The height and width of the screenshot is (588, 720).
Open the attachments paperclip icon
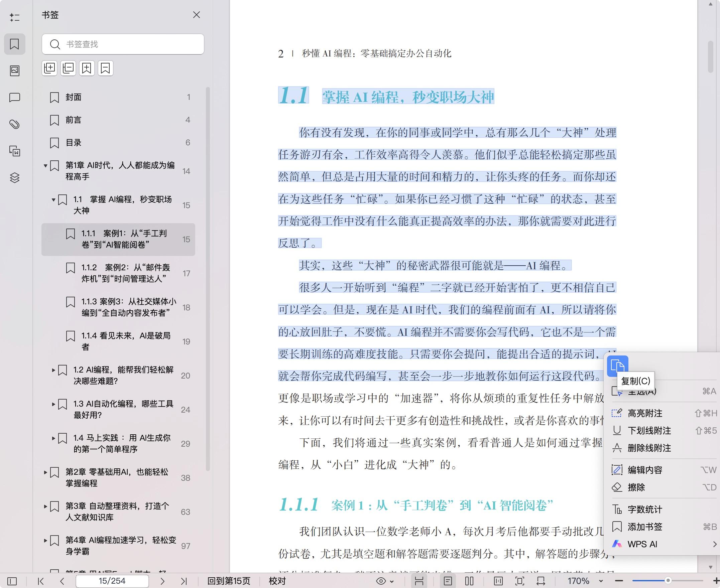[15, 124]
